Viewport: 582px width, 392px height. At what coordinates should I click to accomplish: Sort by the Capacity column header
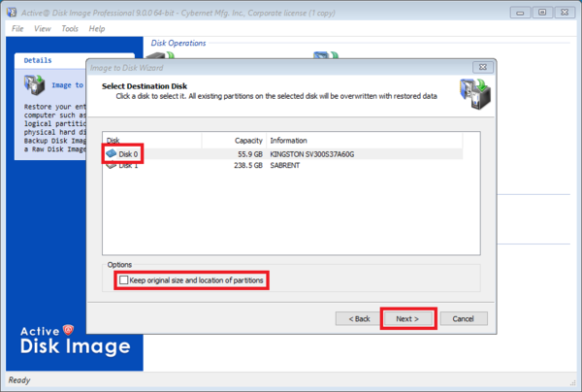coord(233,140)
